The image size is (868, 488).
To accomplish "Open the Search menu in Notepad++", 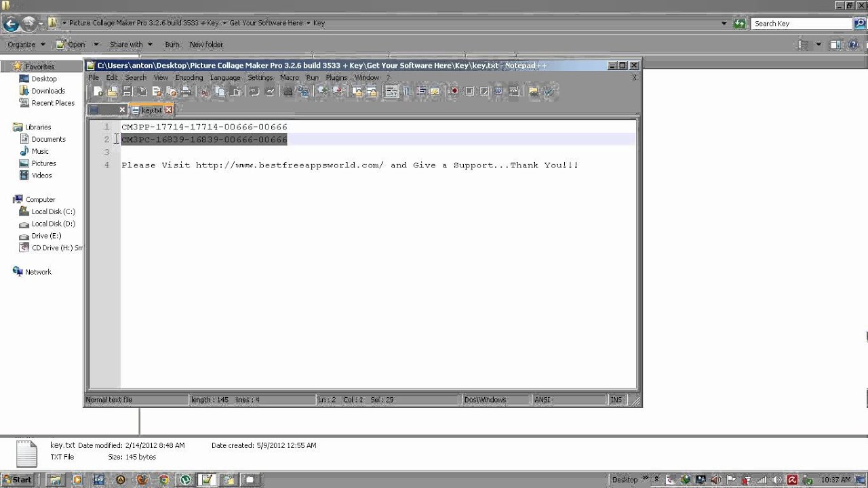I will tap(136, 78).
